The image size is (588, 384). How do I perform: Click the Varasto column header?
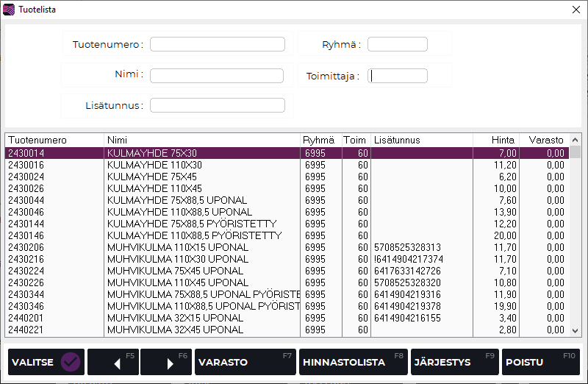pyautogui.click(x=544, y=140)
